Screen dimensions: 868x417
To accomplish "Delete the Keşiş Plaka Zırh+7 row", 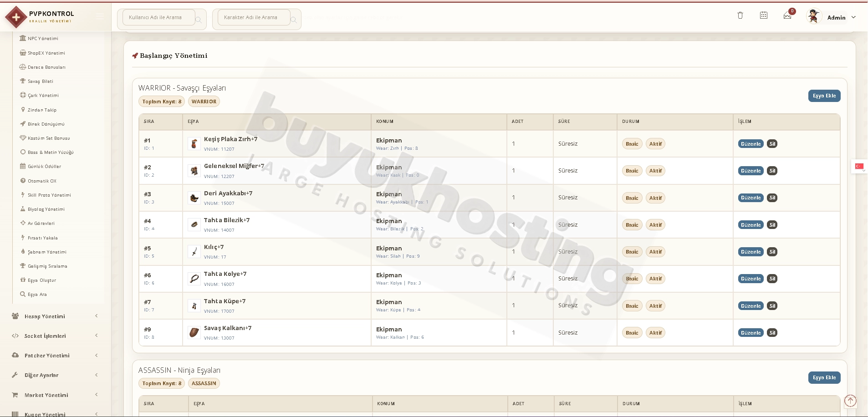I will click(772, 144).
